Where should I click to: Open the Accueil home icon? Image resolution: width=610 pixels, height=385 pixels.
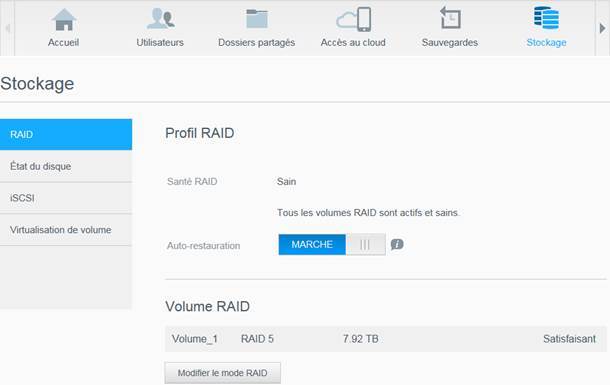(x=64, y=19)
